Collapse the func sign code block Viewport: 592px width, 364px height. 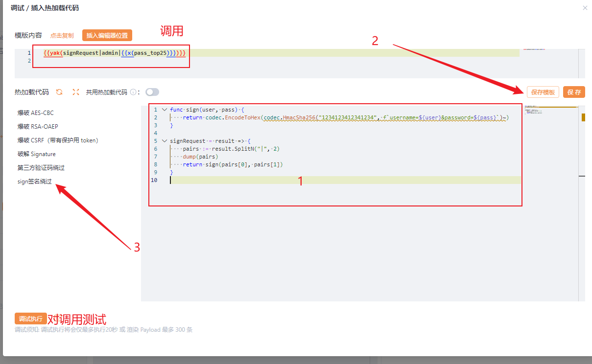coord(164,110)
